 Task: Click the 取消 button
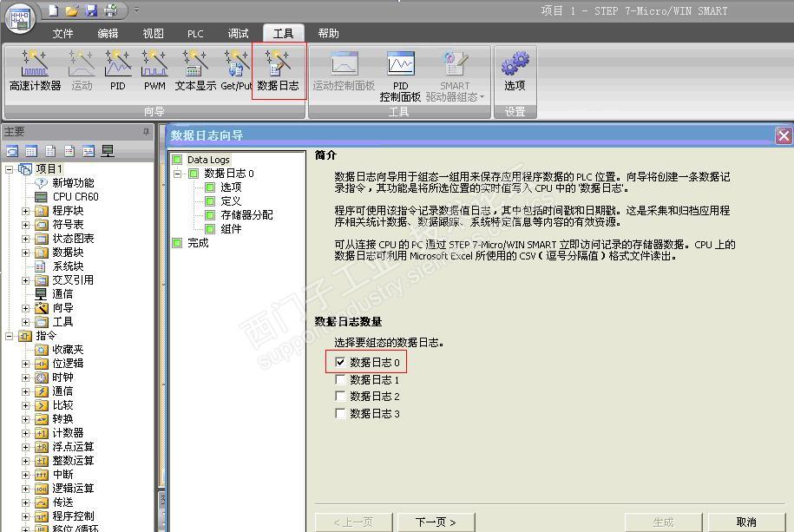pos(746,522)
